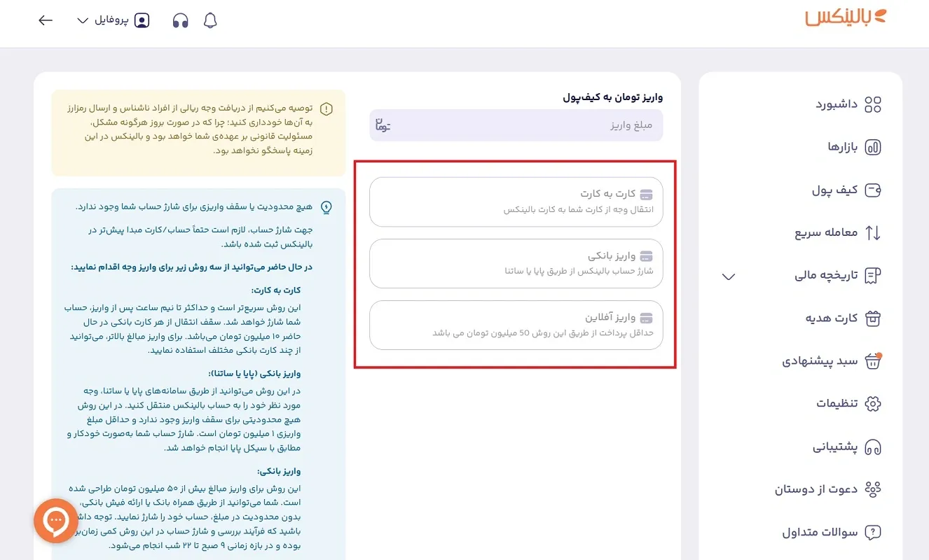Expand the پروفایل dropdown arrow
The height and width of the screenshot is (560, 929).
point(83,20)
